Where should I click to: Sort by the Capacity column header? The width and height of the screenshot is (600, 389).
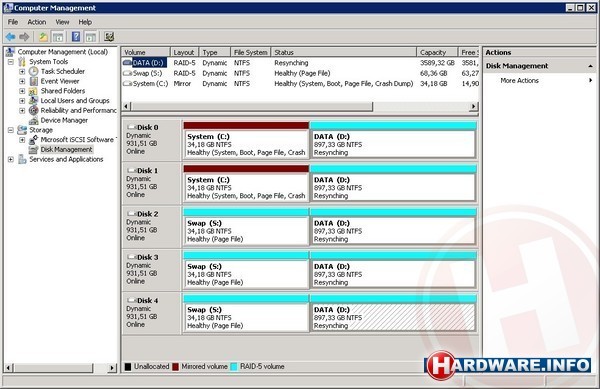tap(437, 52)
